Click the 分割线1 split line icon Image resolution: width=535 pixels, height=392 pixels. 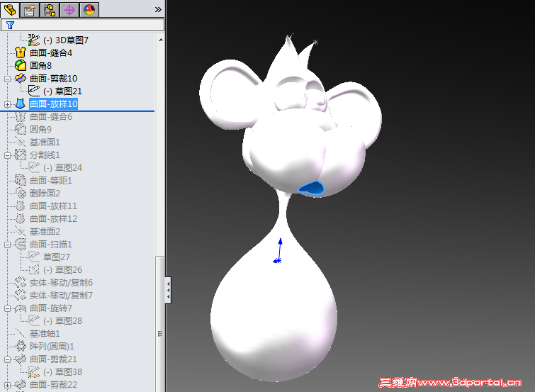21,155
